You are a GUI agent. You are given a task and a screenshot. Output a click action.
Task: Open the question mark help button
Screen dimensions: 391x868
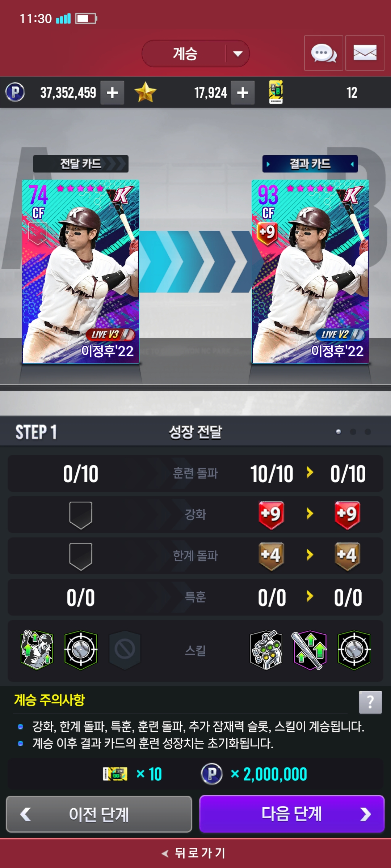pyautogui.click(x=370, y=702)
